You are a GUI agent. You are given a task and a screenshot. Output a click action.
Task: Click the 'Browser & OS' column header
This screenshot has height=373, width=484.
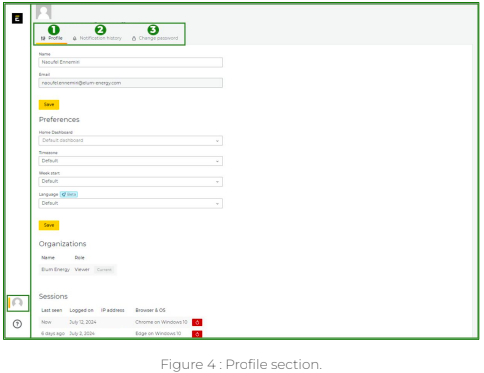pyautogui.click(x=150, y=310)
